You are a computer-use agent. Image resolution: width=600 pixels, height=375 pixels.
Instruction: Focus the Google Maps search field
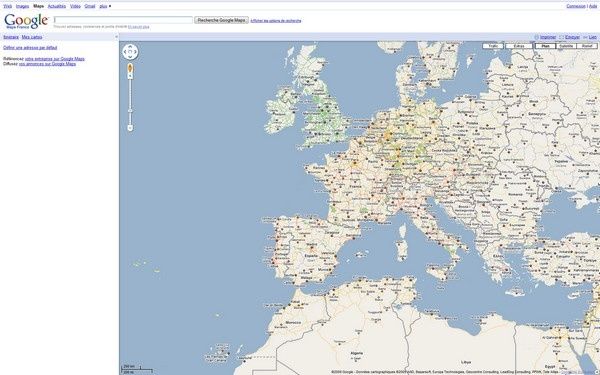coord(123,20)
